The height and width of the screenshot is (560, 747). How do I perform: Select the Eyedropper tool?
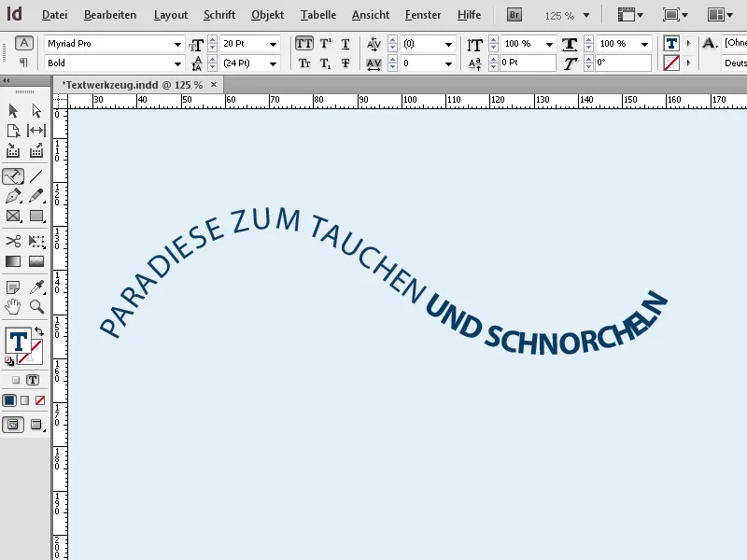(35, 288)
